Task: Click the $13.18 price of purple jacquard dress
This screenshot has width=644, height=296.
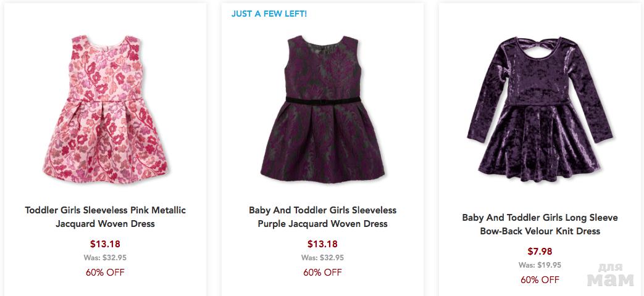Action: [x=322, y=244]
